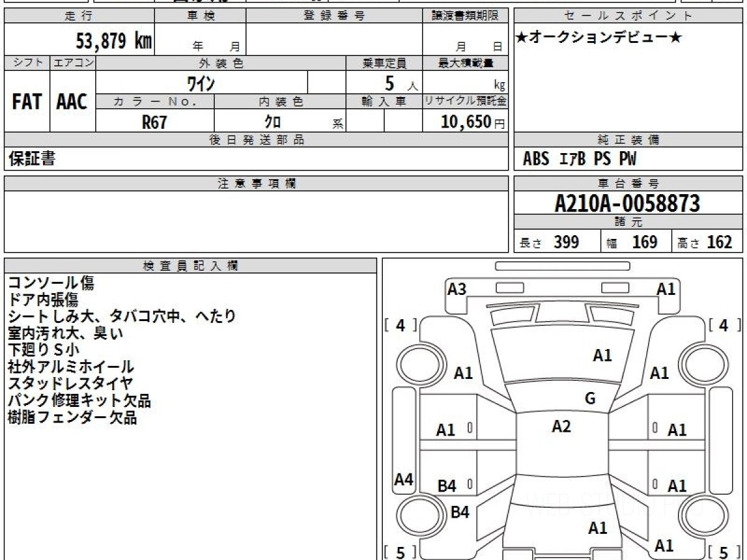Click the A3 damage mark on diagram
The height and width of the screenshot is (560, 747).
point(457,289)
